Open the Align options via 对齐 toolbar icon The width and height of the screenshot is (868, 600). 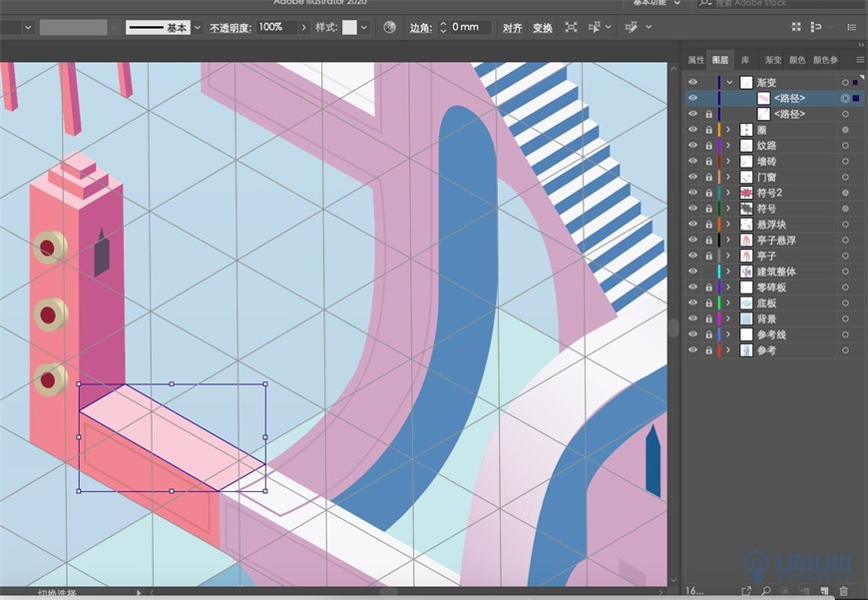point(511,27)
